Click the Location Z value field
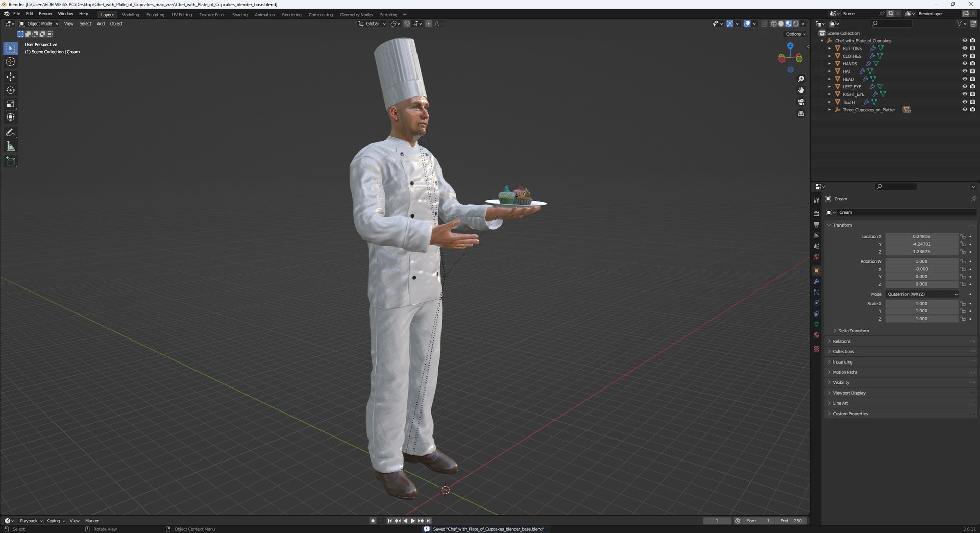 tap(922, 252)
